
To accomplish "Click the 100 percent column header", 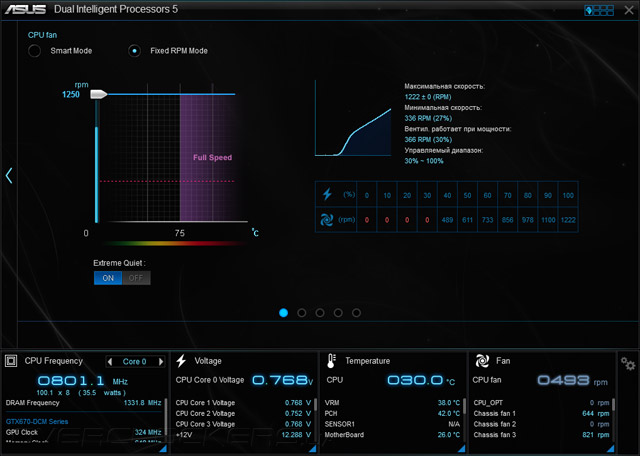I will point(568,196).
